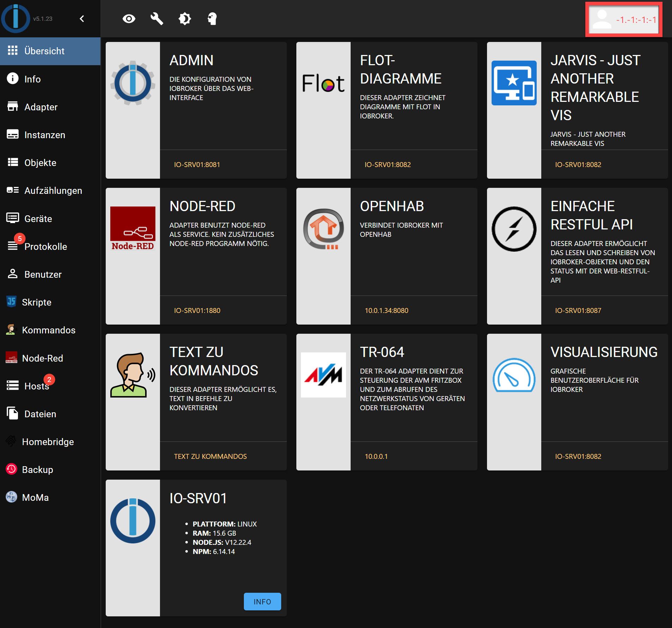The image size is (672, 628).
Task: Open Objekte in the sidebar
Action: click(x=50, y=162)
